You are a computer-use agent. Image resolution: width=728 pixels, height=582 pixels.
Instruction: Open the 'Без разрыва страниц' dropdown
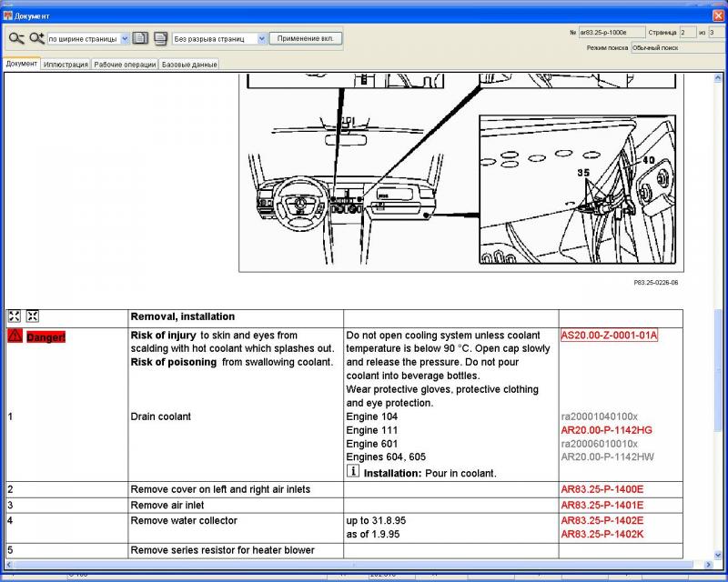tap(261, 39)
